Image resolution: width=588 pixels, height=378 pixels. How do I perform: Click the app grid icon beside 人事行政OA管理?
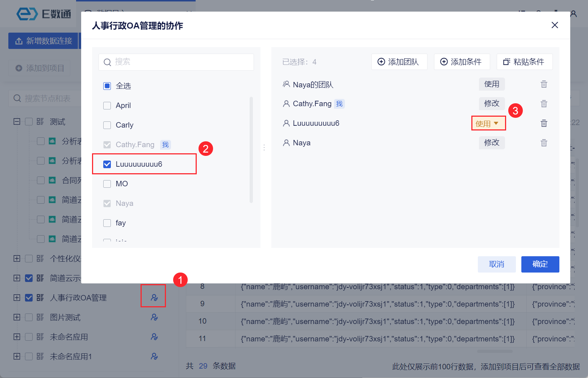(40, 298)
